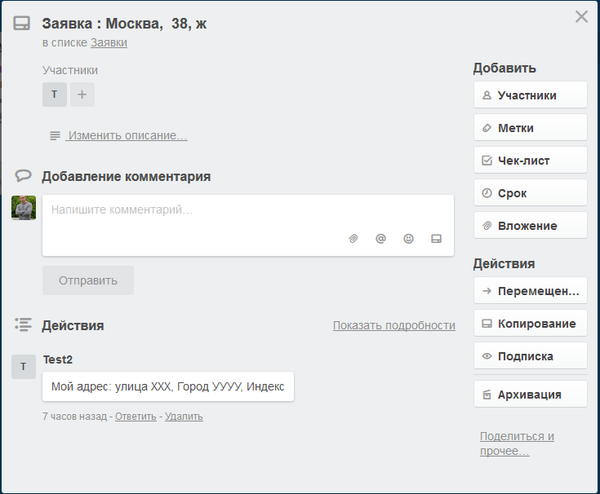Set a due date via Срок button
The width and height of the screenshot is (600, 494).
(530, 193)
